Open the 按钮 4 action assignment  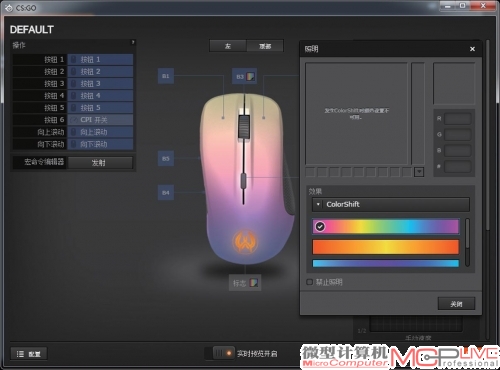pyautogui.click(x=100, y=96)
